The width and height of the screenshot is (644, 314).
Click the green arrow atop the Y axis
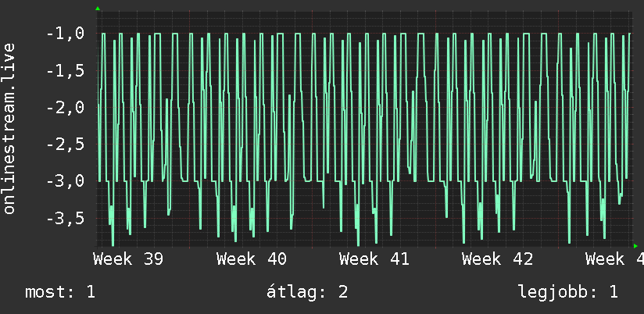[x=98, y=9]
